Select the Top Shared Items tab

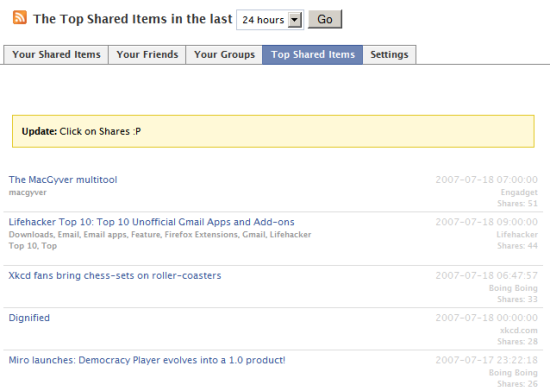tap(313, 55)
